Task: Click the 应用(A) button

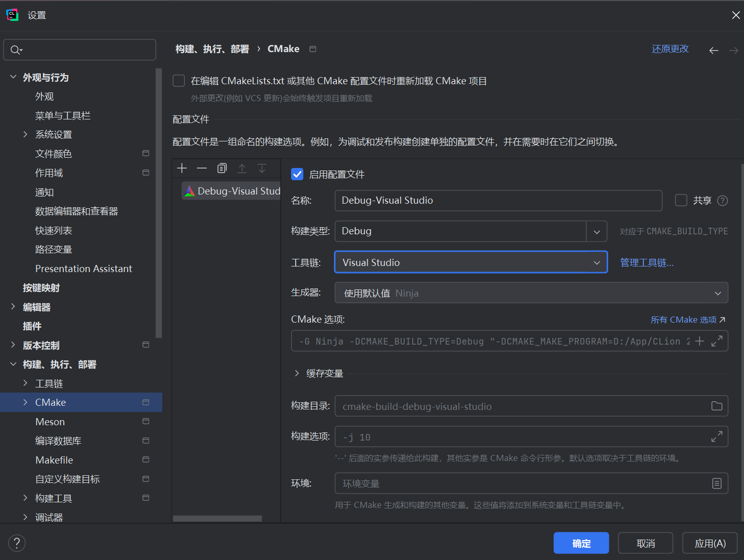Action: click(x=710, y=543)
